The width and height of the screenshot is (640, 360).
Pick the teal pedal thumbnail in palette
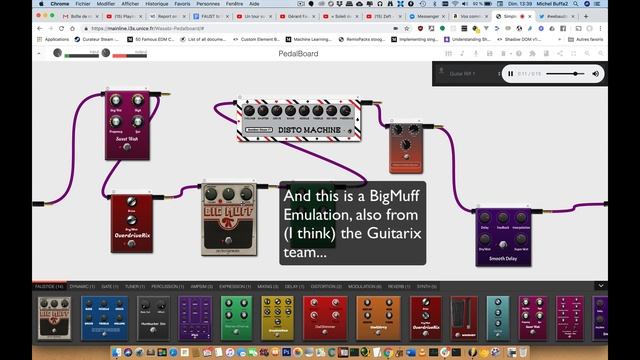tap(498, 318)
